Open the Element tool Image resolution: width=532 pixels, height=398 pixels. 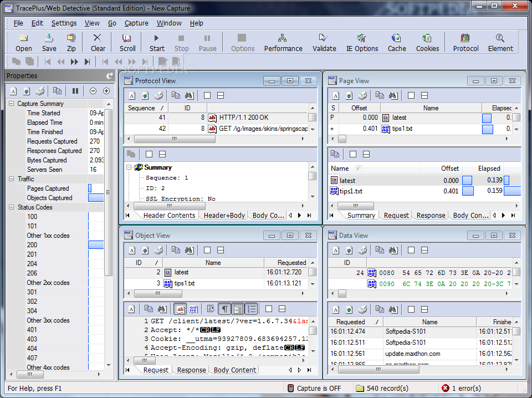coord(500,43)
